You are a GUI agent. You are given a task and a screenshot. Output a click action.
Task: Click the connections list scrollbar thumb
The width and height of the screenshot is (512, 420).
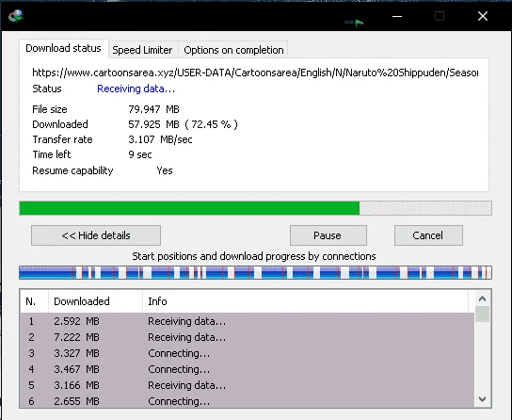[x=482, y=315]
